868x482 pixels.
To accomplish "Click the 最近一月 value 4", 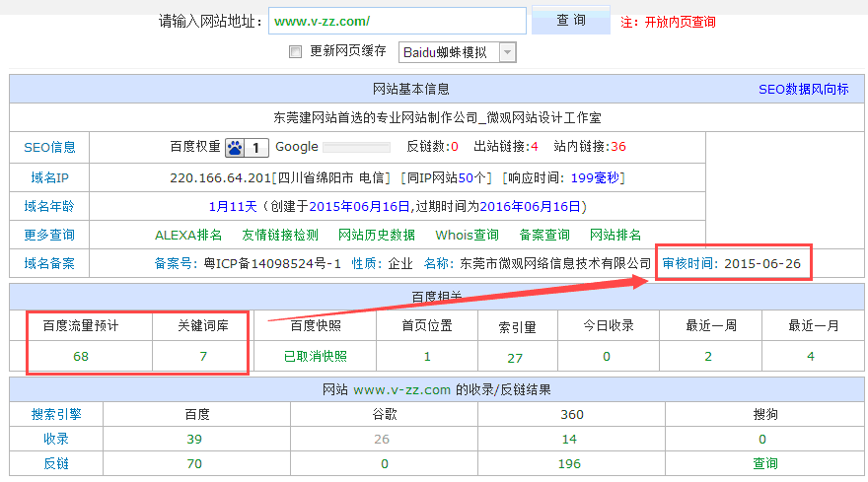I will click(811, 357).
